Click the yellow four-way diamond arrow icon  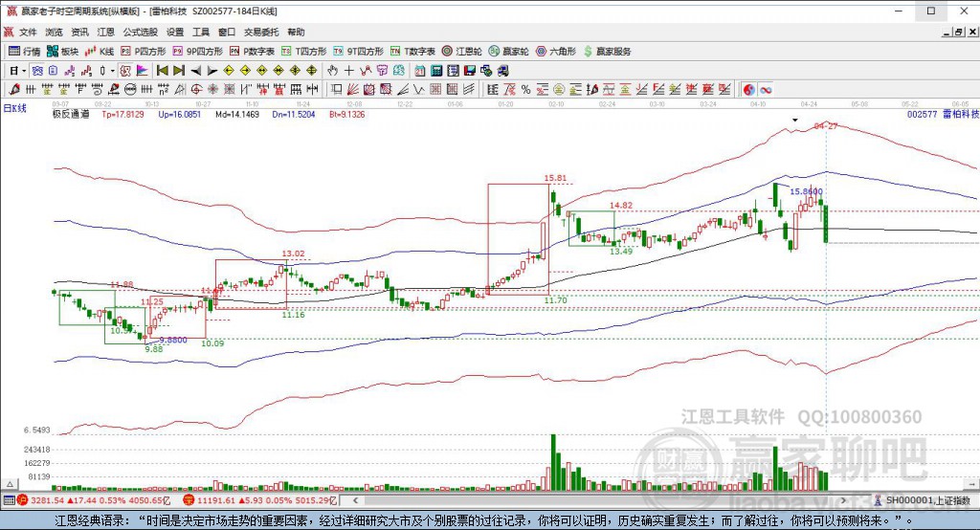pyautogui.click(x=311, y=71)
